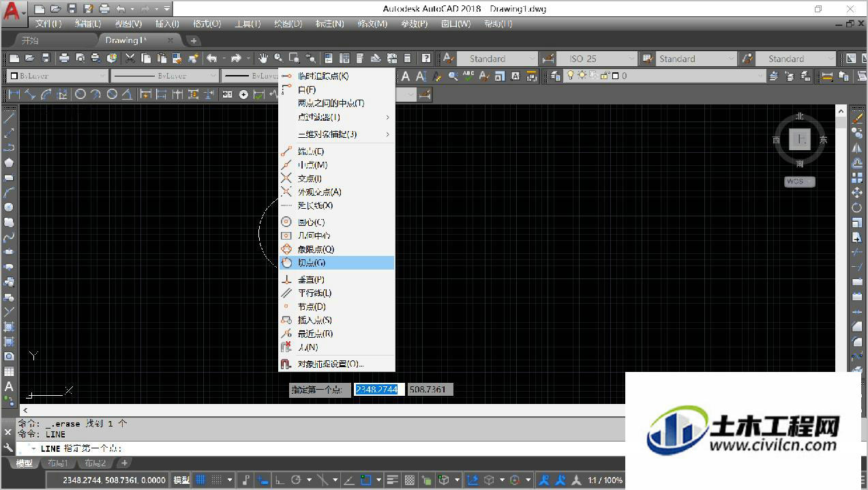The height and width of the screenshot is (490, 868).
Task: Click the Open file folder icon
Action: click(x=30, y=59)
